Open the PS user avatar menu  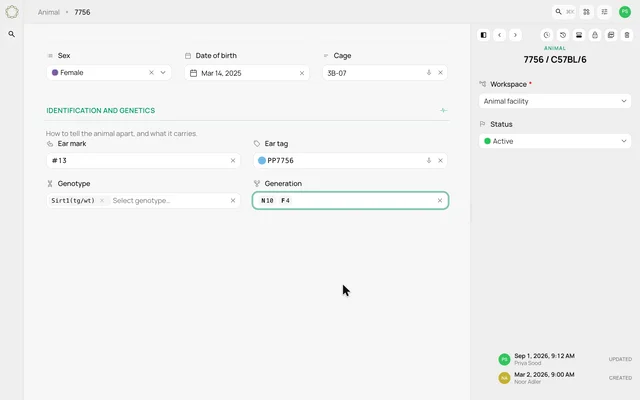coord(625,12)
